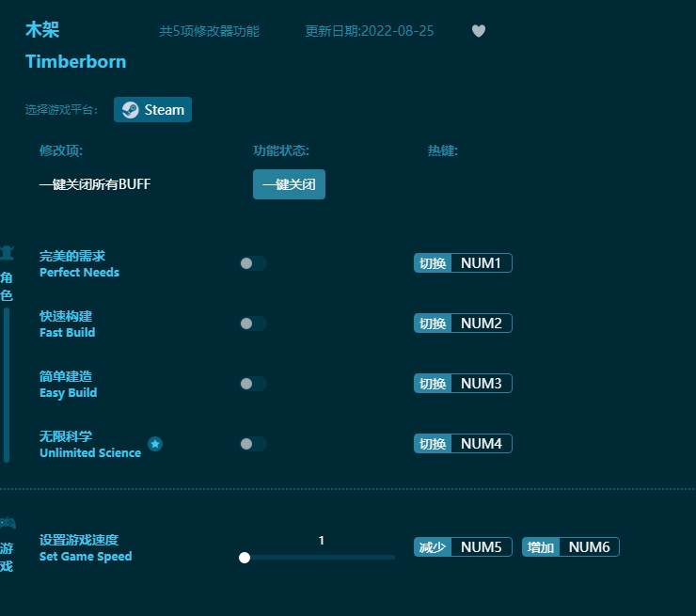Click the gamepad icon in sidebar
This screenshot has width=696, height=616.
8,523
